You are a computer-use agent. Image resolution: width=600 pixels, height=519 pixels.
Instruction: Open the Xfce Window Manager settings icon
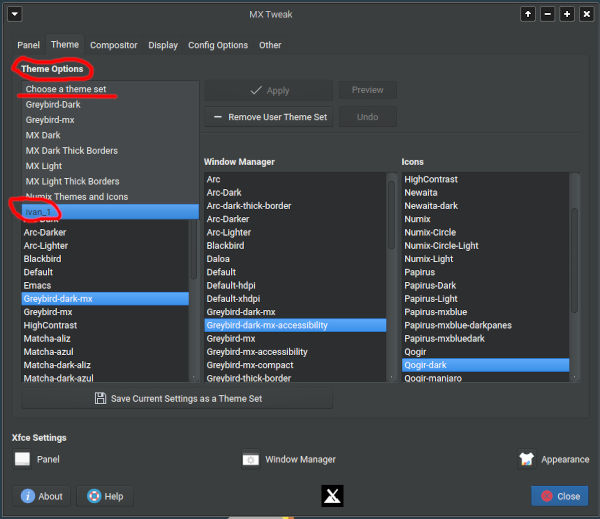tap(251, 459)
